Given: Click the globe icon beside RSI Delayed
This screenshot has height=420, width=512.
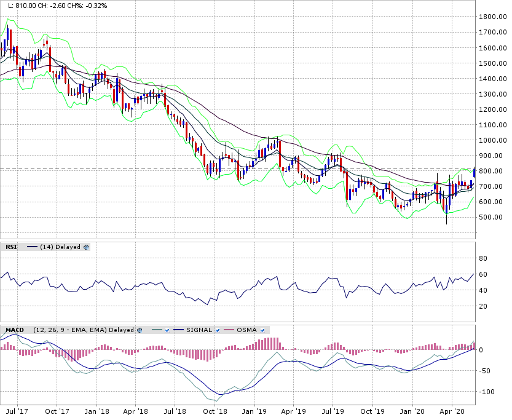Looking at the screenshot, I should 86,247.
